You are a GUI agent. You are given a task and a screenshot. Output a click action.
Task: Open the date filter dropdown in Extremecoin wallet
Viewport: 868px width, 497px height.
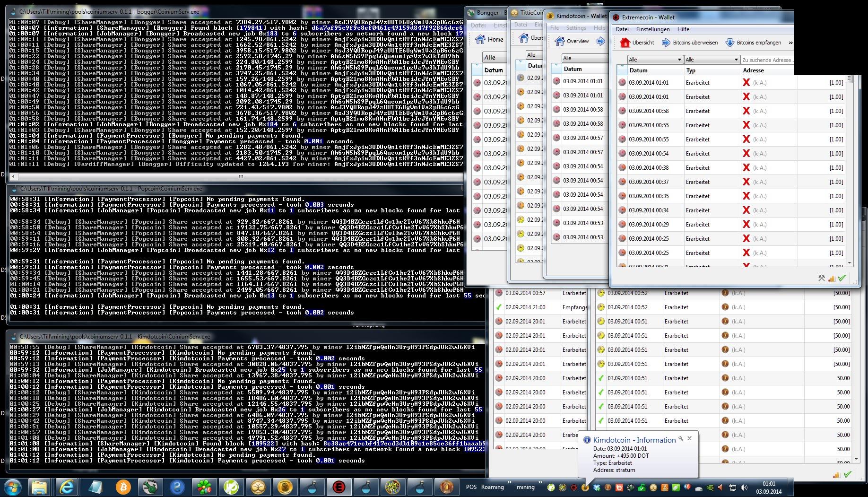(x=655, y=60)
